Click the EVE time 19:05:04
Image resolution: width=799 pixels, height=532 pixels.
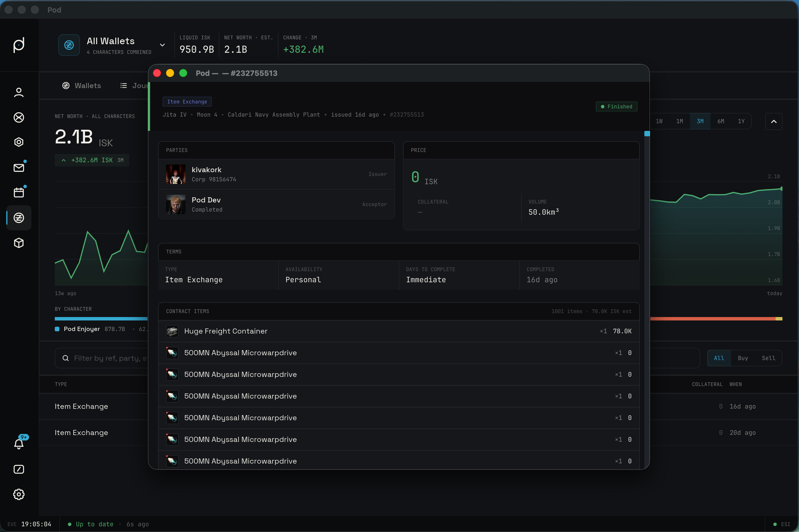coord(36,524)
